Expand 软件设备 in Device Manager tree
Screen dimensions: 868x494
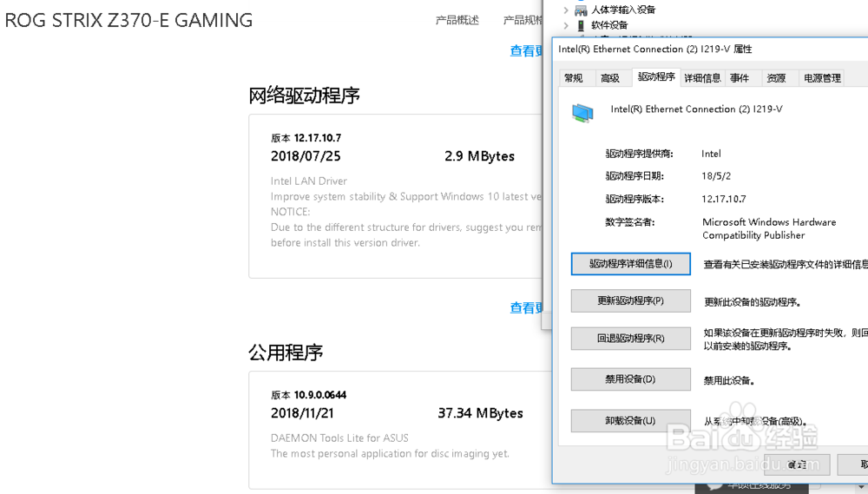tap(566, 25)
